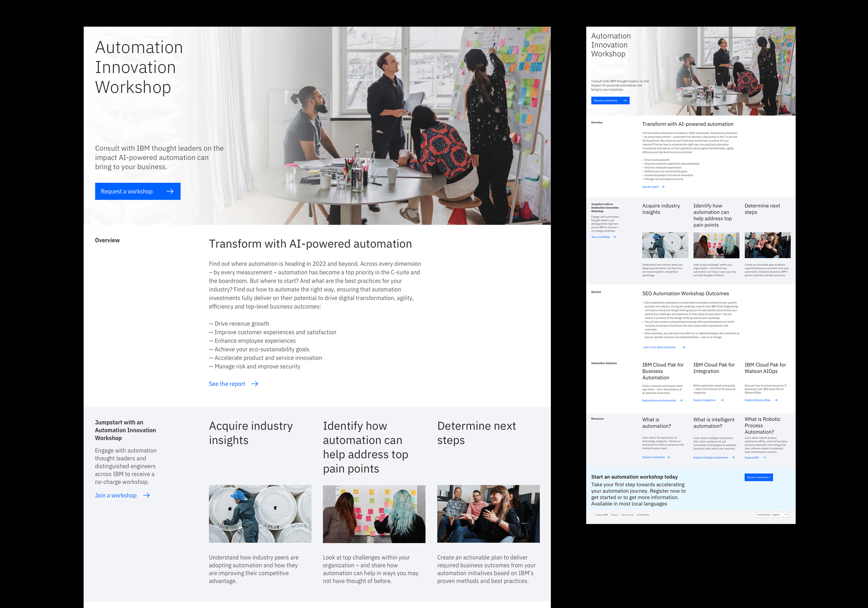
Task: Click large meeting photo under Determine next steps
Action: tap(488, 514)
